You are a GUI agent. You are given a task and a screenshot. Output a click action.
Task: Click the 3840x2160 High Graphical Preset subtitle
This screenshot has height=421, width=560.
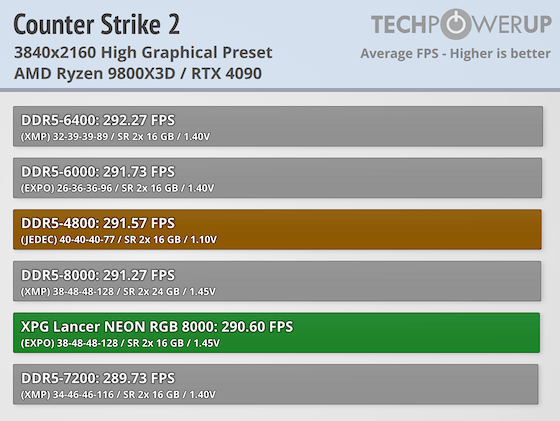click(x=143, y=52)
